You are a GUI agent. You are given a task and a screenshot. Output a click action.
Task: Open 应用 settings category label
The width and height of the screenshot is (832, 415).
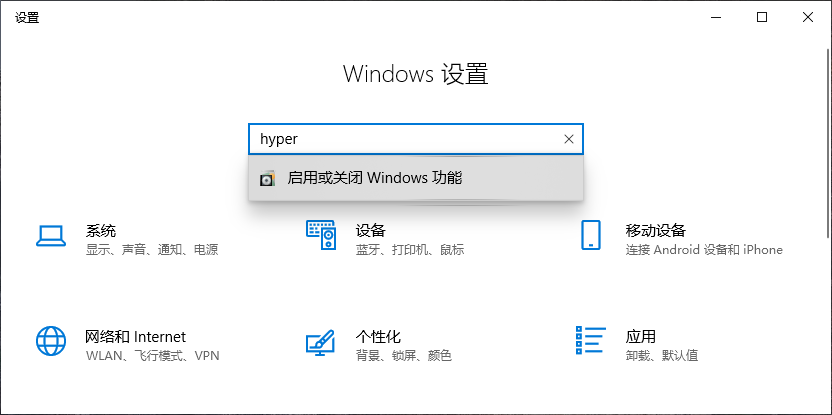coord(640,336)
